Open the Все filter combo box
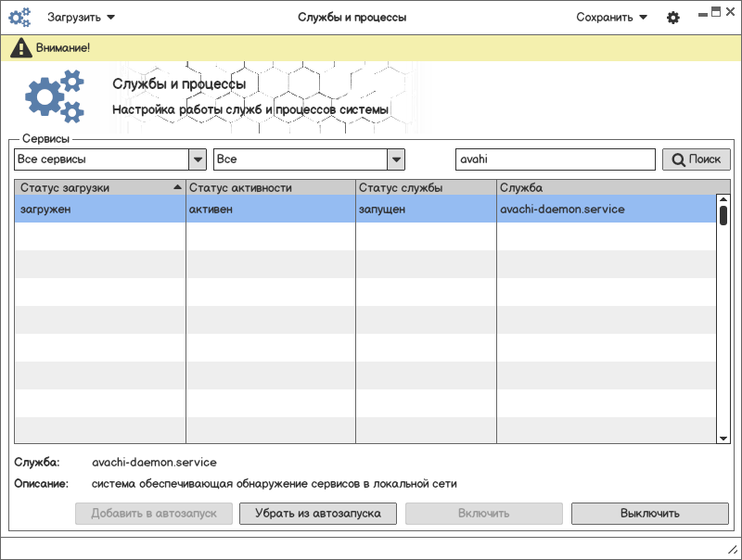Screen dimensions: 742x560 [x=396, y=159]
